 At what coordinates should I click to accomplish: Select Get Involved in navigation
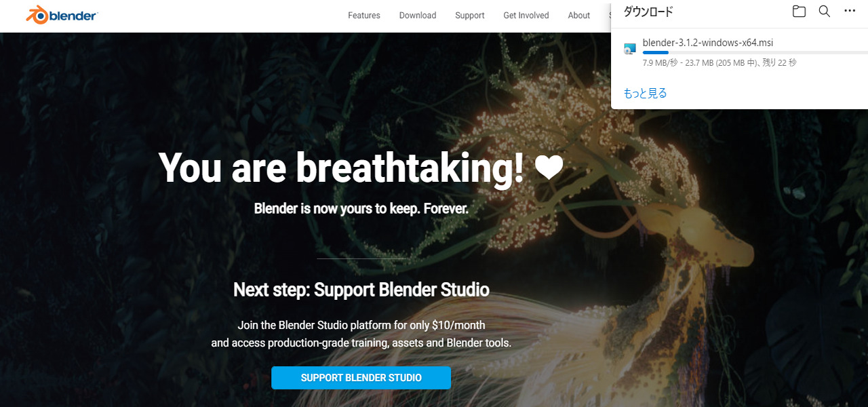[526, 16]
